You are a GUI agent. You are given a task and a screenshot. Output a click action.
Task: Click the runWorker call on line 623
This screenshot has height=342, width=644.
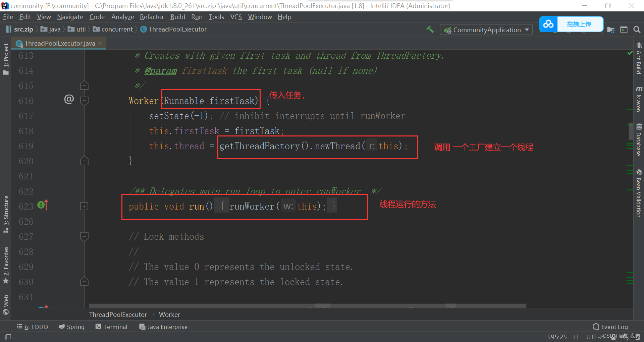pyautogui.click(x=252, y=207)
